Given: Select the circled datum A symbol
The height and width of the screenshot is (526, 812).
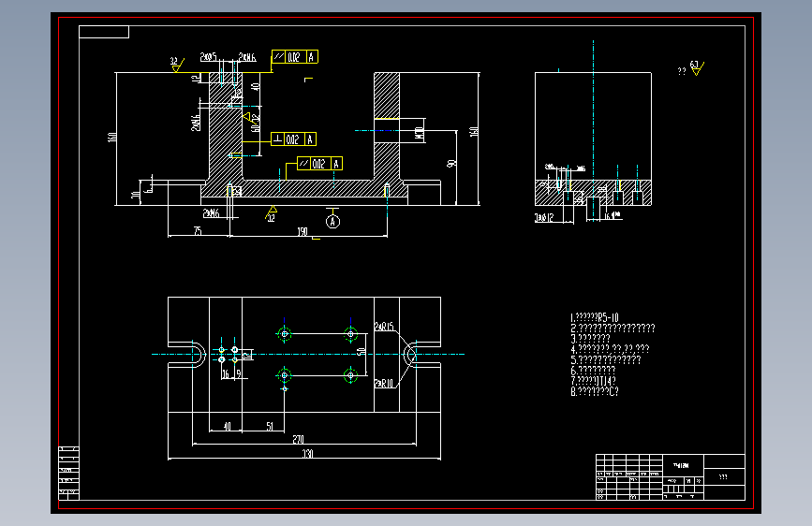Looking at the screenshot, I should 332,222.
